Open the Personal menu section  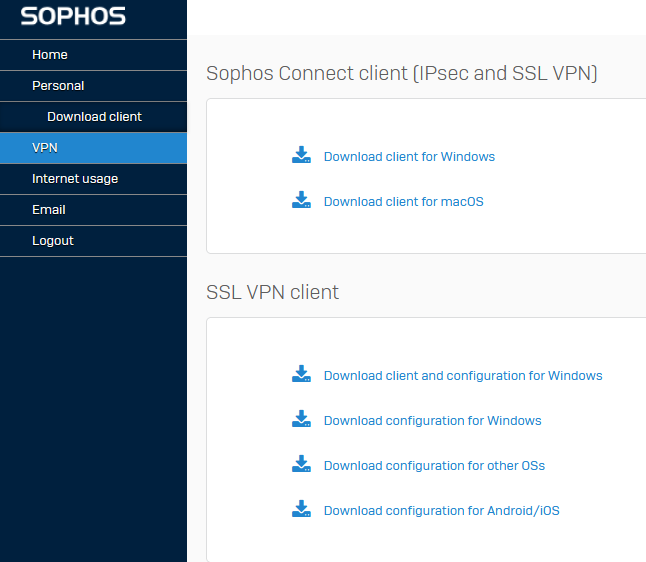point(93,86)
